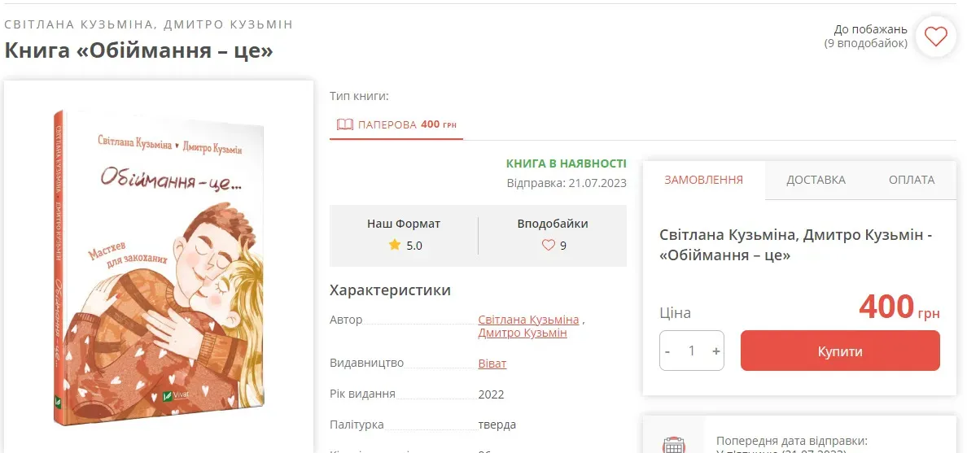This screenshot has width=980, height=453.
Task: Switch to the Замовлення tab
Action: tap(703, 180)
